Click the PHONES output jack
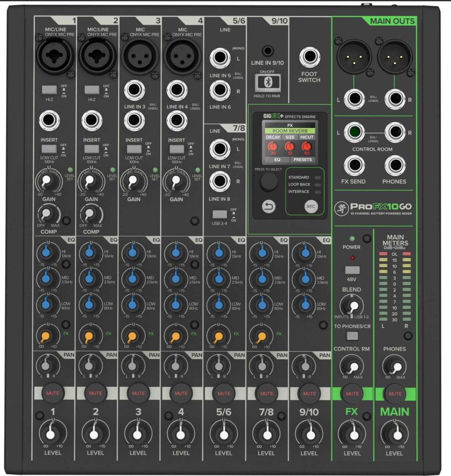The height and width of the screenshot is (476, 451). [x=395, y=165]
